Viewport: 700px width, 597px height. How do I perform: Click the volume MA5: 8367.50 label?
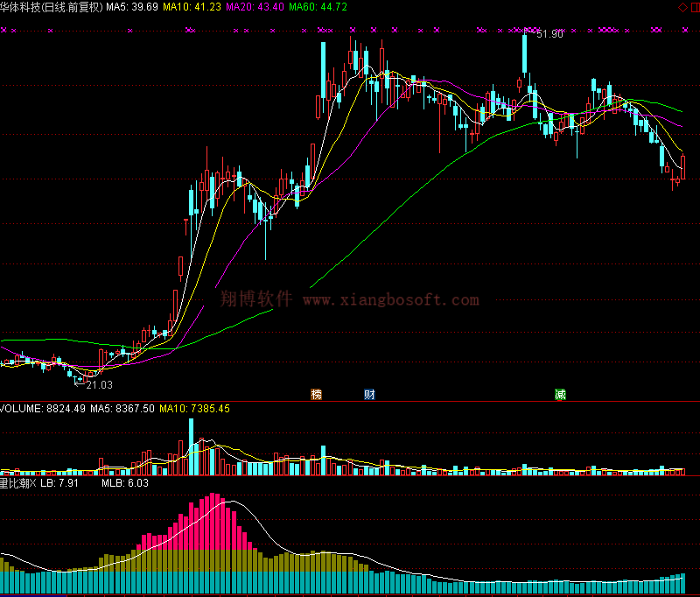122,409
